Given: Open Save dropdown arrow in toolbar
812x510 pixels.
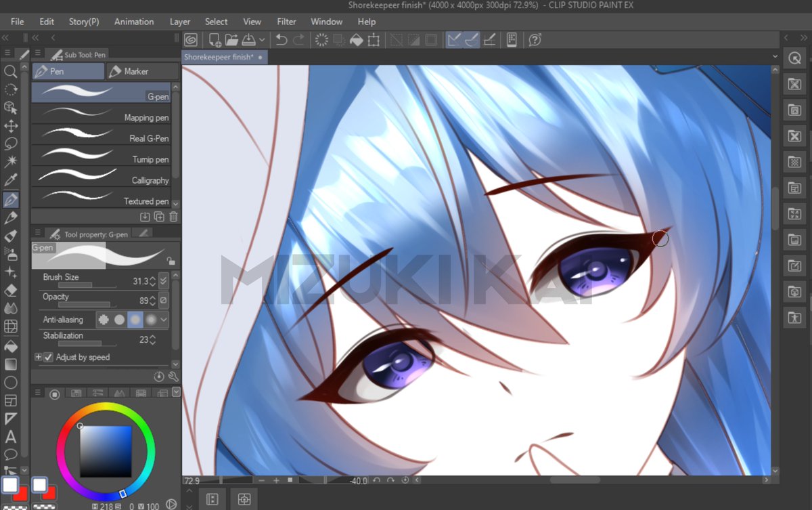Looking at the screenshot, I should pyautogui.click(x=263, y=40).
